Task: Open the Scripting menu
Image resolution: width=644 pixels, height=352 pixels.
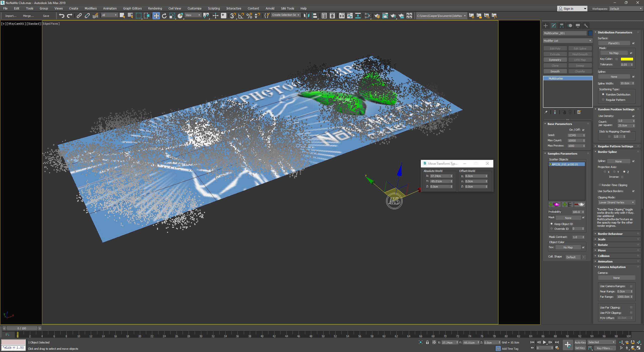Action: 214,8
